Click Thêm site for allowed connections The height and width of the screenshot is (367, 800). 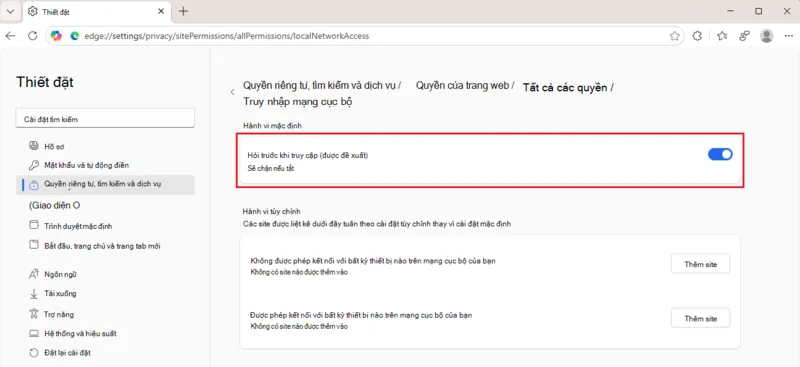point(701,319)
